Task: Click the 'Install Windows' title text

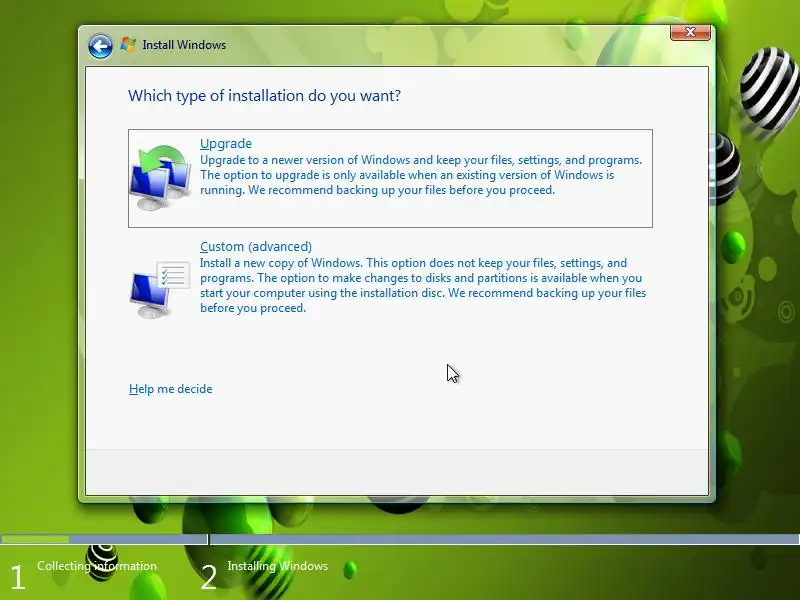Action: point(184,45)
